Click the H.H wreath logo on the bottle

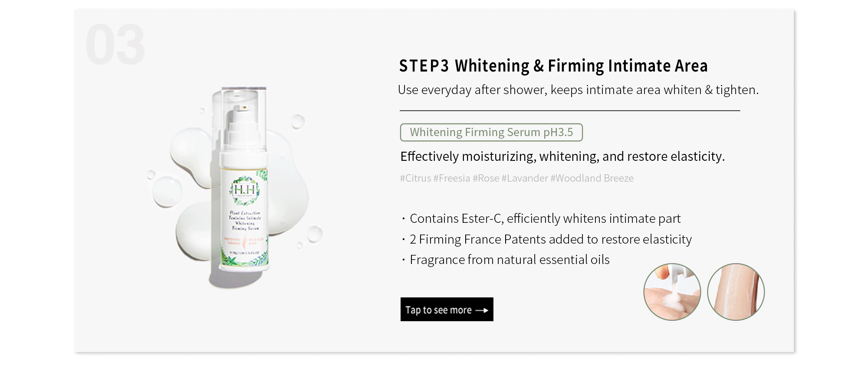(x=244, y=190)
